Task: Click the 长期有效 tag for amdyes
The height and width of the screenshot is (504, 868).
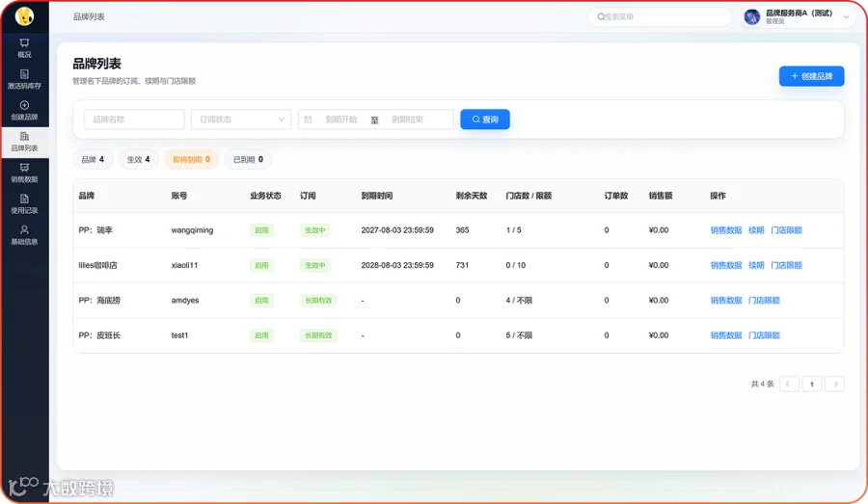Action: 318,301
